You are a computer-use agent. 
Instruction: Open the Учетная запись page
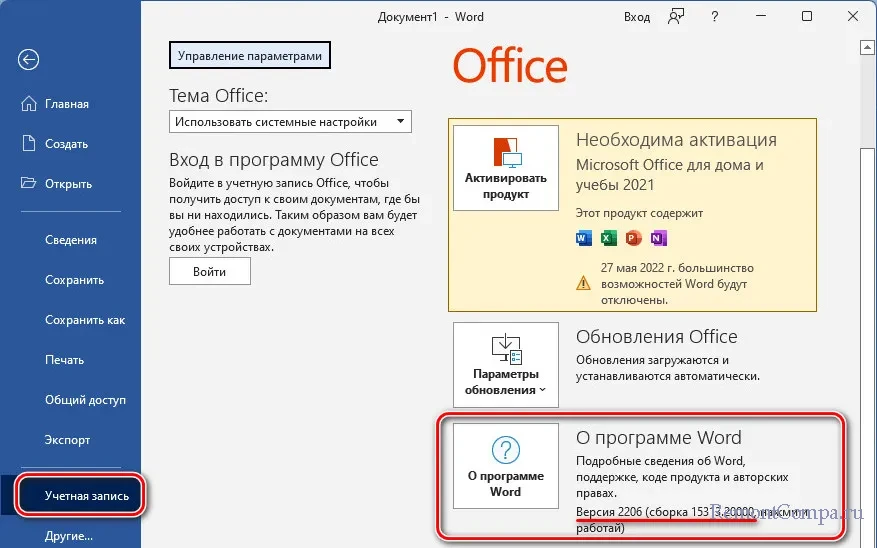click(x=86, y=496)
